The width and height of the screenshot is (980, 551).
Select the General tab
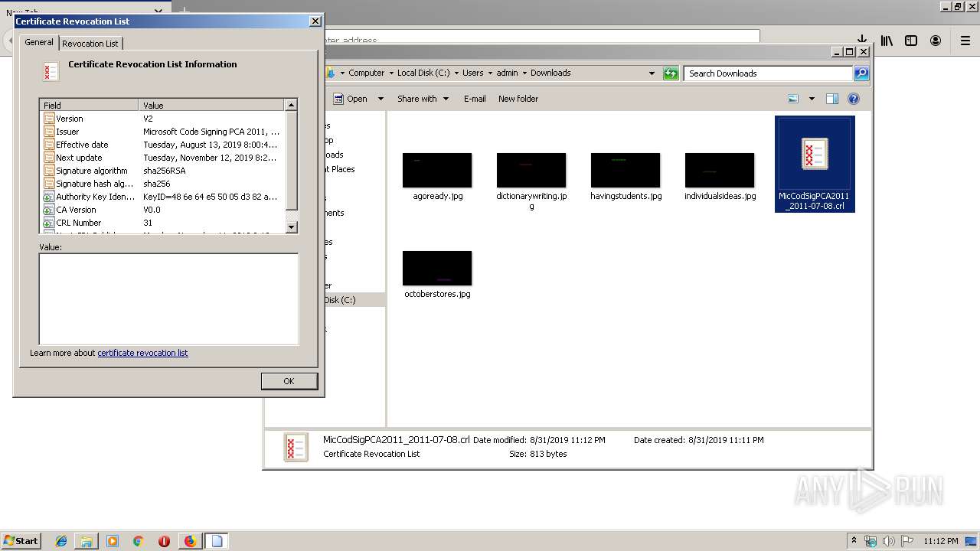click(39, 42)
